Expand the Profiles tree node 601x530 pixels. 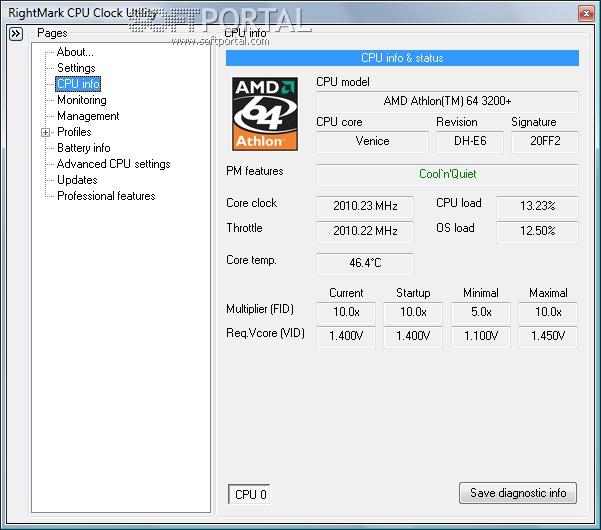tap(45, 133)
